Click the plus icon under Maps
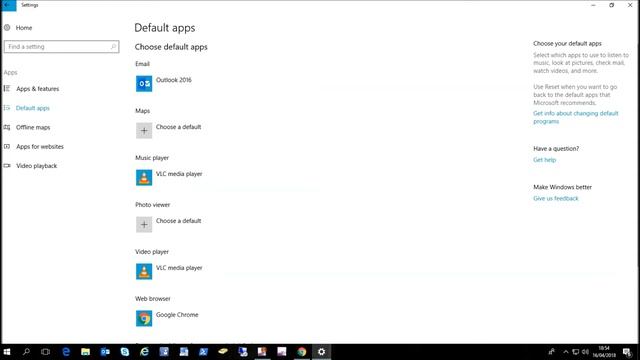640x360 pixels. coord(144,131)
